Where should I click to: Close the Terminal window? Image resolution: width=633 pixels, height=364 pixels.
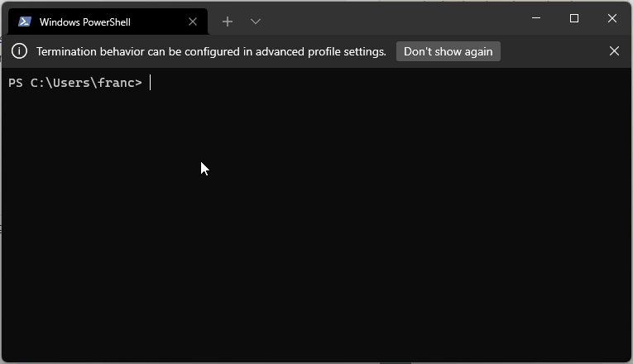(612, 18)
